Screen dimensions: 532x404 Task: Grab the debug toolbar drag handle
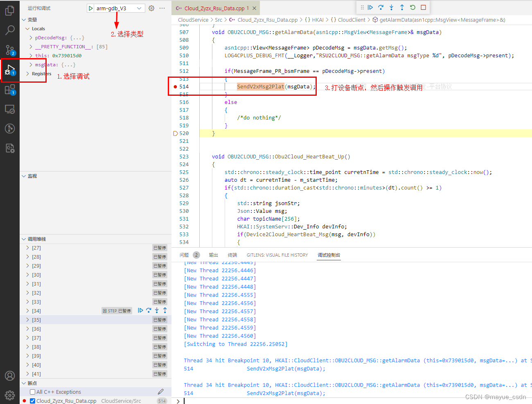[x=362, y=7]
